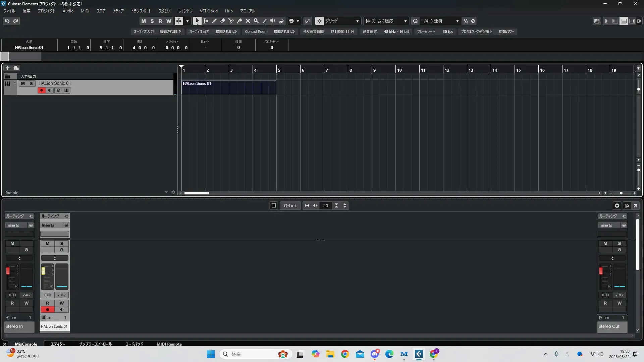
Task: Click the horizontal zoom slider handle
Action: click(621, 193)
